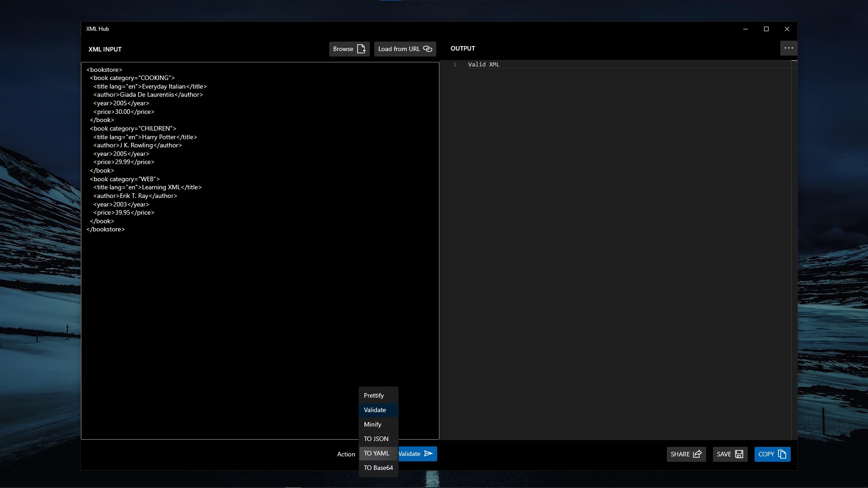Maximize the XML Hub window
The width and height of the screenshot is (868, 488).
tap(766, 29)
